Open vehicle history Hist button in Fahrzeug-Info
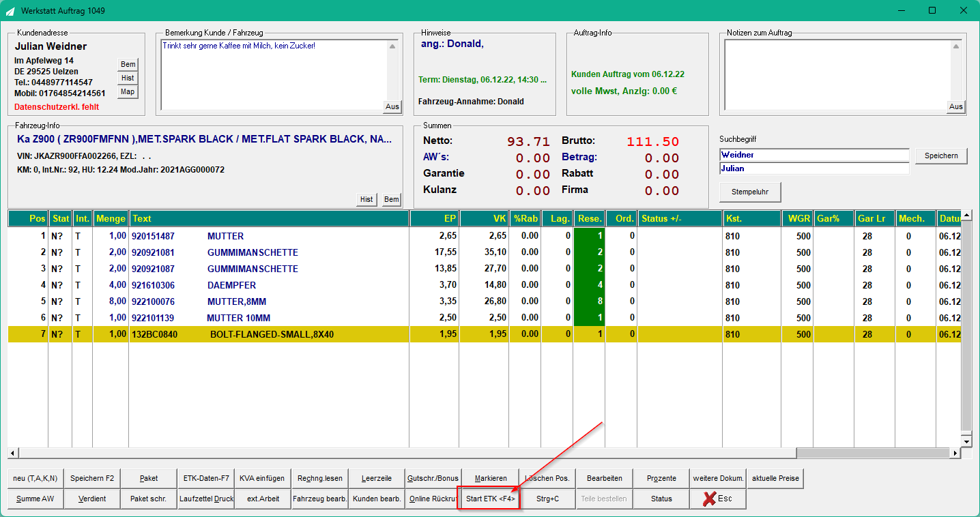 pos(366,199)
